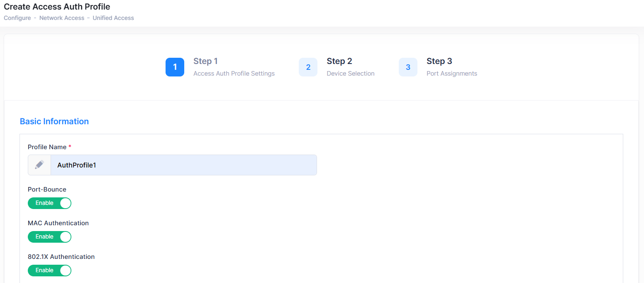This screenshot has width=644, height=283.
Task: Click the Step 3 heading text
Action: point(439,61)
